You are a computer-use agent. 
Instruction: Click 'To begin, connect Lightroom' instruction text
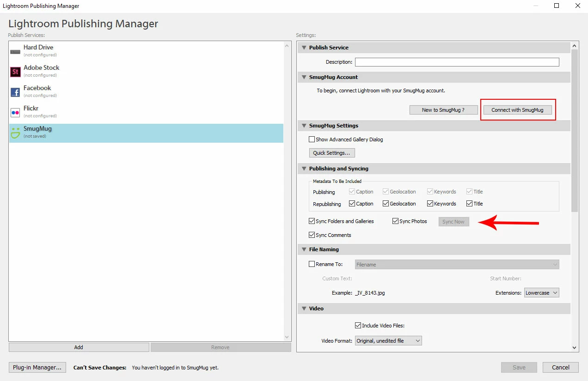(x=381, y=91)
